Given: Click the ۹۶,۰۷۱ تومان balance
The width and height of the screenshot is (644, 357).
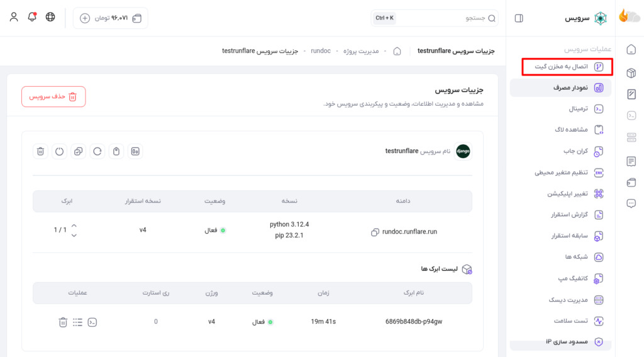Looking at the screenshot, I should [x=111, y=18].
